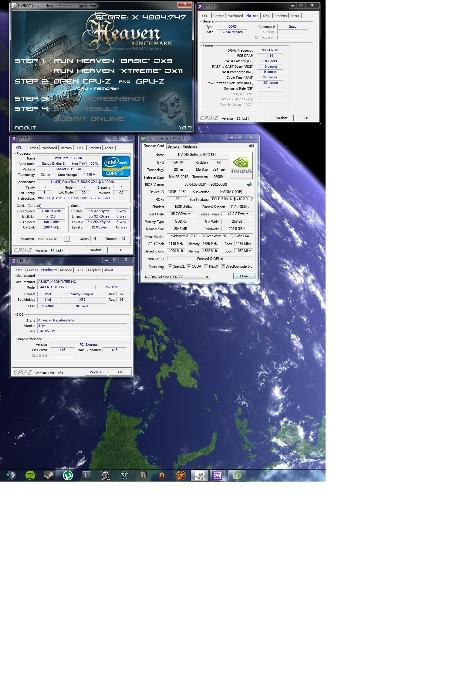Run Heaven 'Xtreme' DX11 benchmark

click(x=118, y=71)
